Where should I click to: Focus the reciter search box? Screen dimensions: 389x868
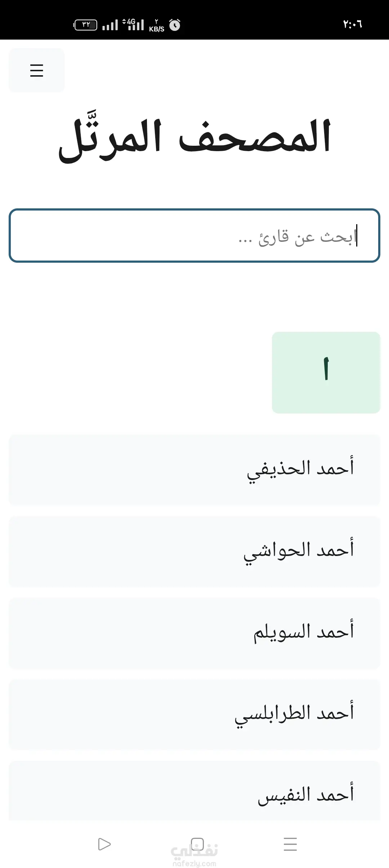click(x=194, y=236)
